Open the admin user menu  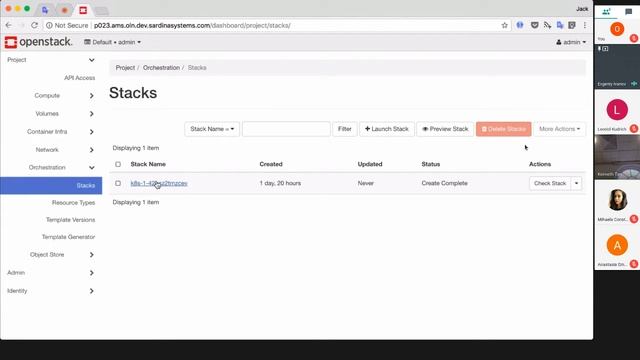point(571,42)
